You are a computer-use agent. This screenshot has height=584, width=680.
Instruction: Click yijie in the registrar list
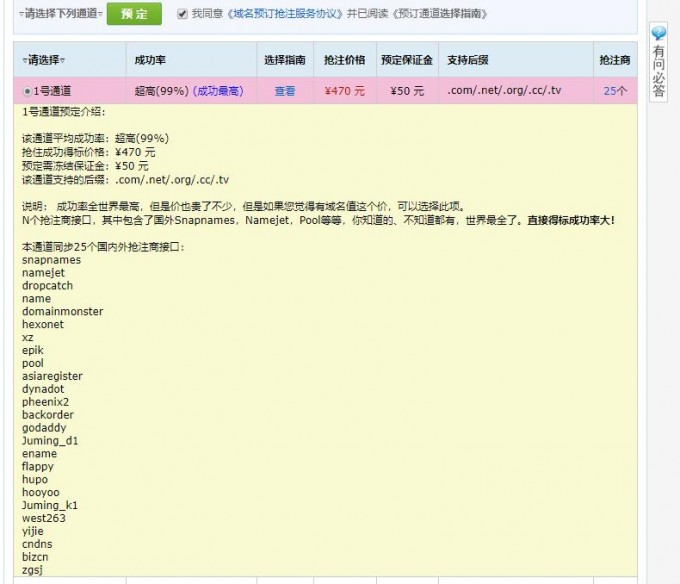(33, 532)
